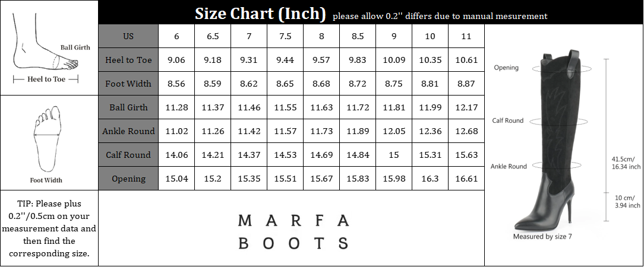Click the TIP measurement note text
This screenshot has height=267, width=644.
(x=49, y=228)
